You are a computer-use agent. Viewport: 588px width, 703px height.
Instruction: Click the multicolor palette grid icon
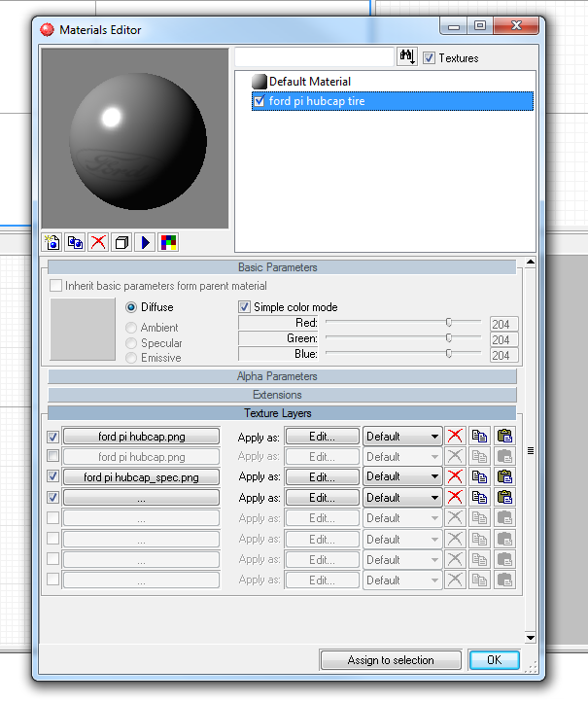(169, 242)
